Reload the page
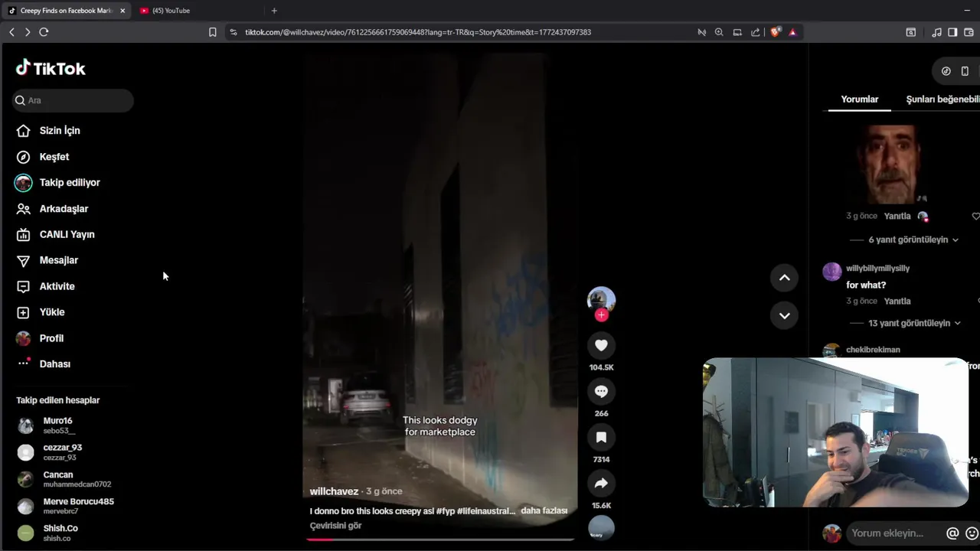This screenshot has height=551, width=980. (x=44, y=32)
